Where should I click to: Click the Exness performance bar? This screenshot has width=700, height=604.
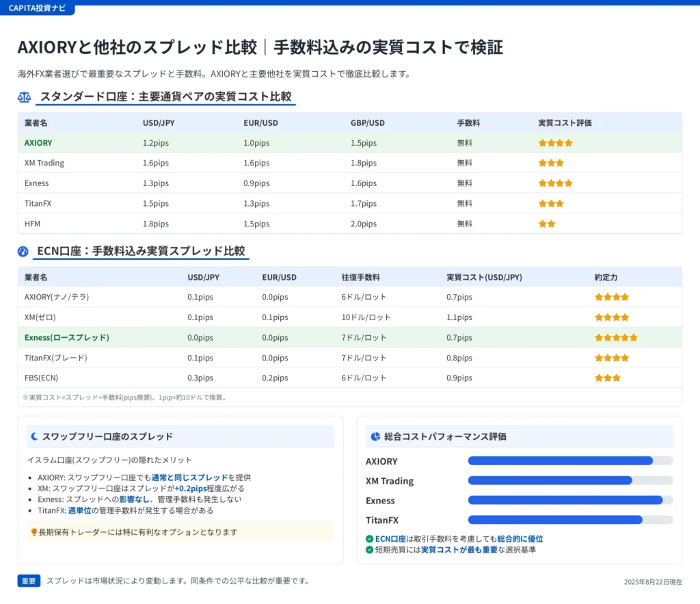pos(570,500)
